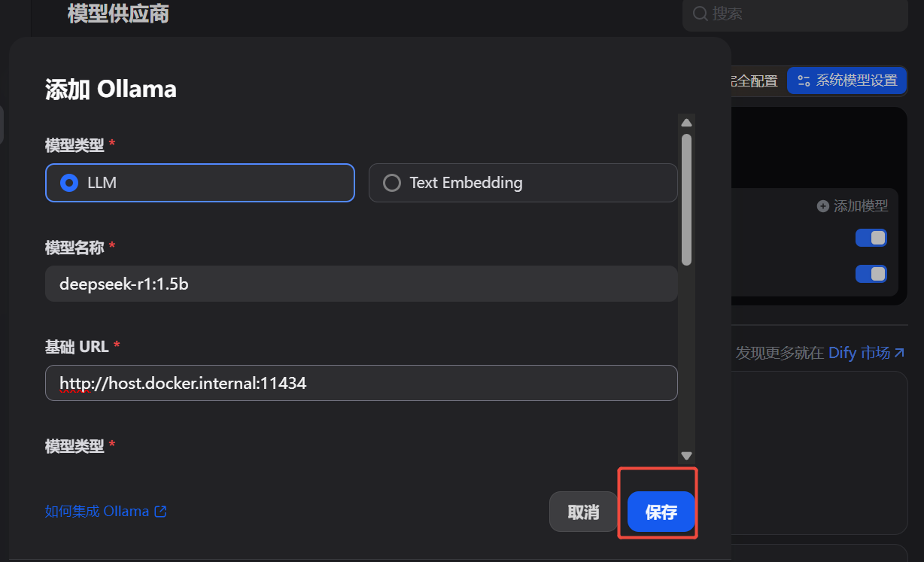Image resolution: width=924 pixels, height=562 pixels.
Task: Open the 如何集成 Ollama help link
Action: pos(97,512)
